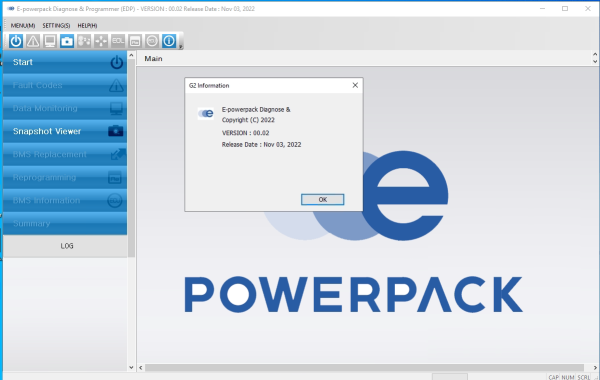Viewport: 600px width, 380px height.
Task: Click the arrow icon on BMS Replacement row
Action: [117, 154]
